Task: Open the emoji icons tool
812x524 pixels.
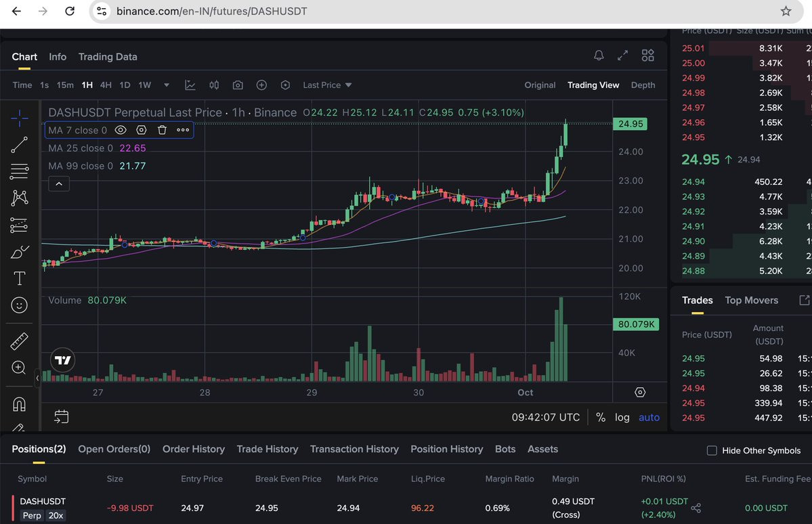Action: [x=19, y=305]
